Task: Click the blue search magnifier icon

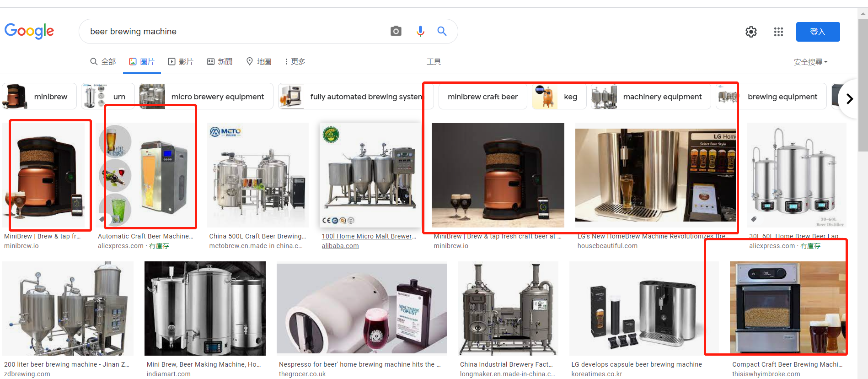Action: 442,31
